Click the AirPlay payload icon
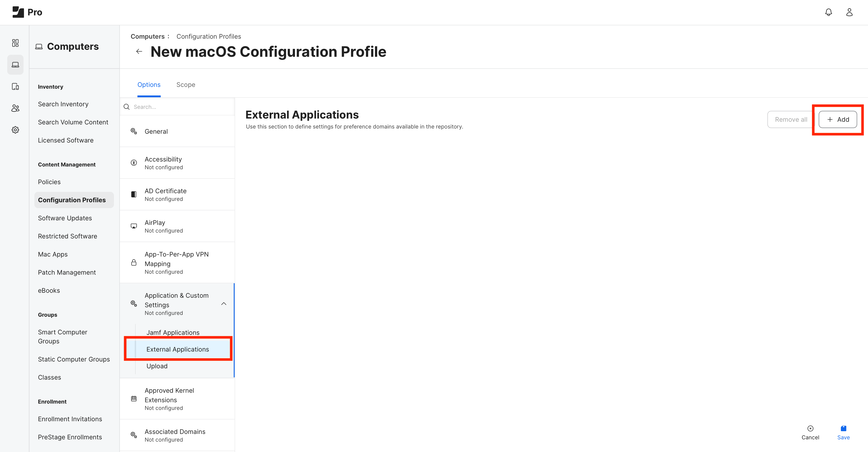 pos(134,226)
